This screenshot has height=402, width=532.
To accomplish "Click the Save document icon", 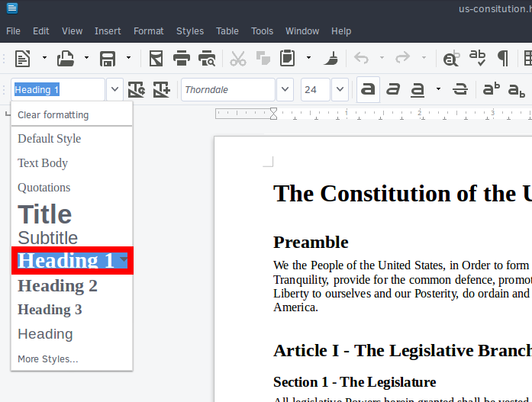I will point(108,58).
